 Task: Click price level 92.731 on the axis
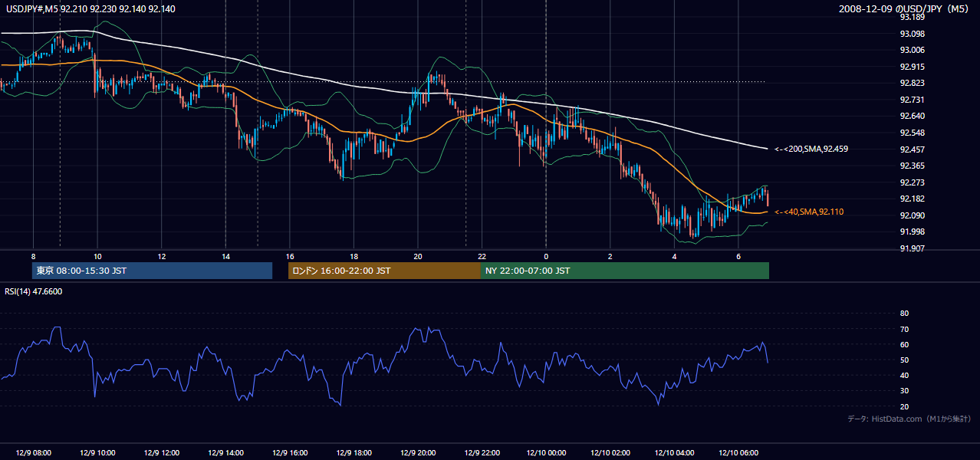(912, 100)
